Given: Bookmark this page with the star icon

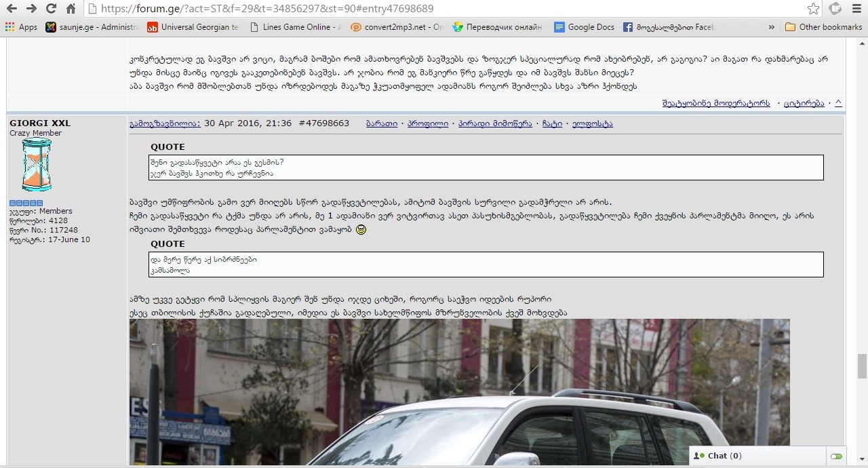Looking at the screenshot, I should pyautogui.click(x=814, y=9).
